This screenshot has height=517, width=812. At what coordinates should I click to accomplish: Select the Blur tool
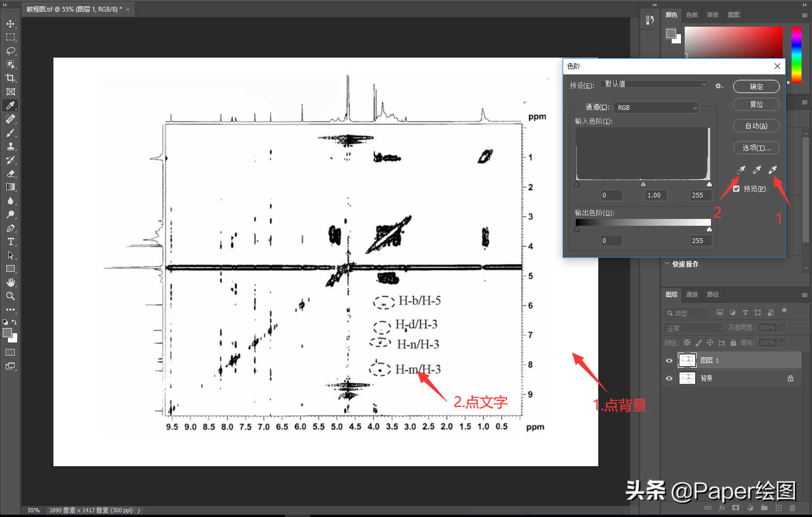pyautogui.click(x=10, y=201)
